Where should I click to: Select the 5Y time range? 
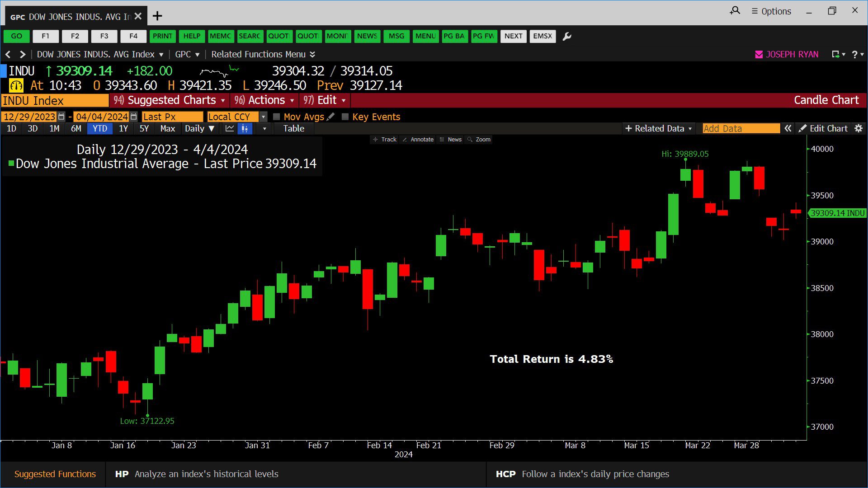(144, 128)
